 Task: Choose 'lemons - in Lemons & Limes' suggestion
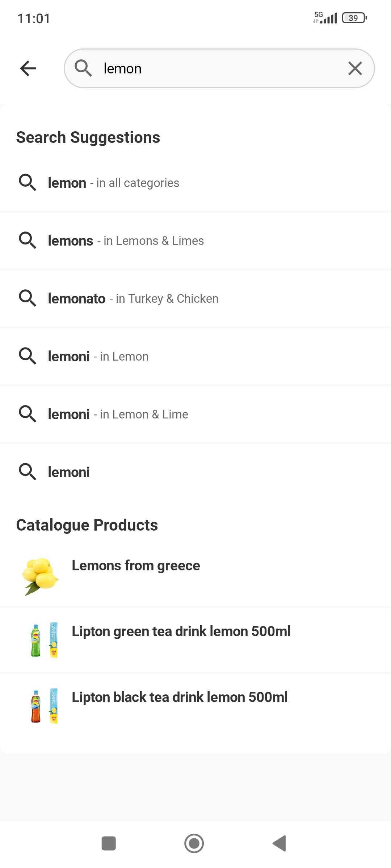tap(126, 241)
